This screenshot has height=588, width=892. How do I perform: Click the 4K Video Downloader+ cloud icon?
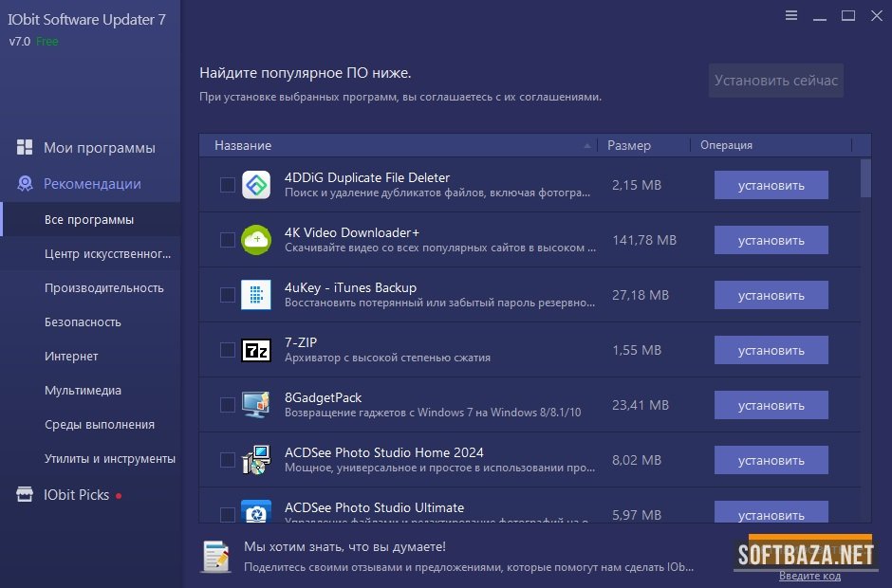(x=256, y=240)
